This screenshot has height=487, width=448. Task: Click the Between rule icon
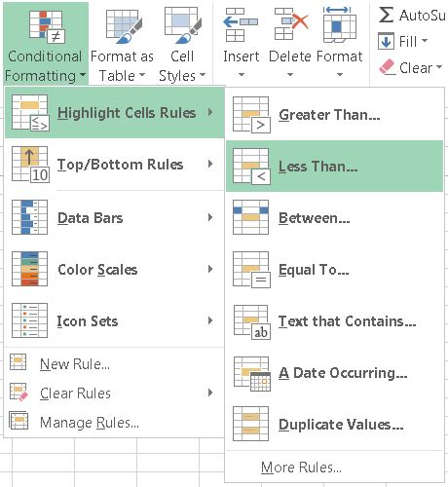250,217
